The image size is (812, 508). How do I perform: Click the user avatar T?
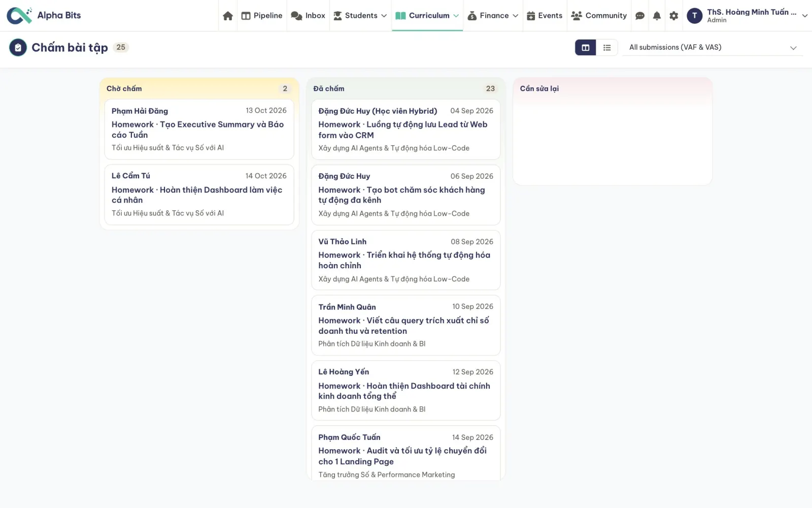[x=694, y=16]
